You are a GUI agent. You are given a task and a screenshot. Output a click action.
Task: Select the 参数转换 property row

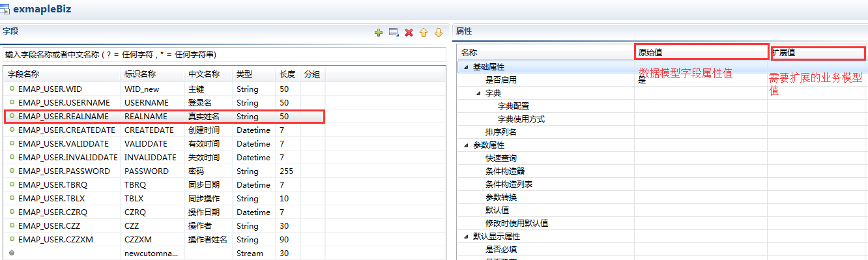pyautogui.click(x=662, y=197)
